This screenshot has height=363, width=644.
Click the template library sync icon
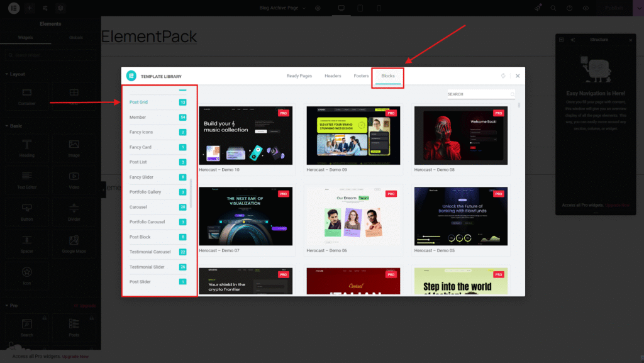point(503,76)
